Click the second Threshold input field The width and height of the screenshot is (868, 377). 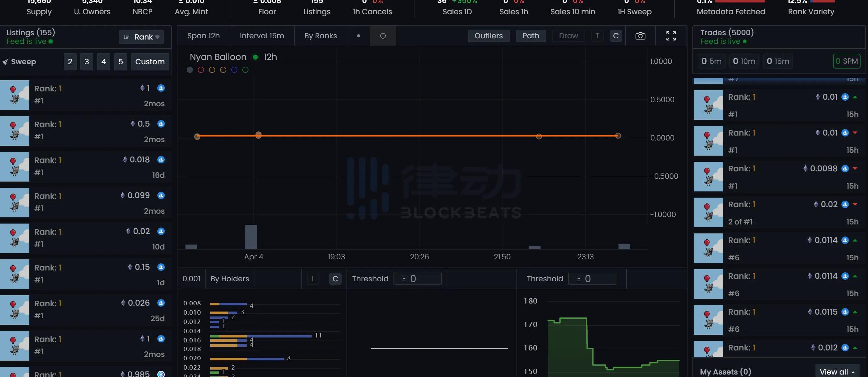point(592,279)
